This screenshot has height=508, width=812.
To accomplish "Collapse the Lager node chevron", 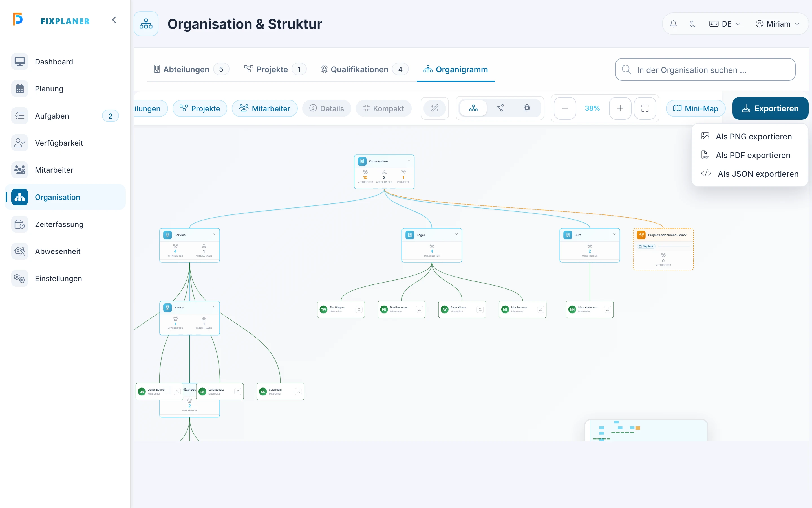I will (x=456, y=234).
